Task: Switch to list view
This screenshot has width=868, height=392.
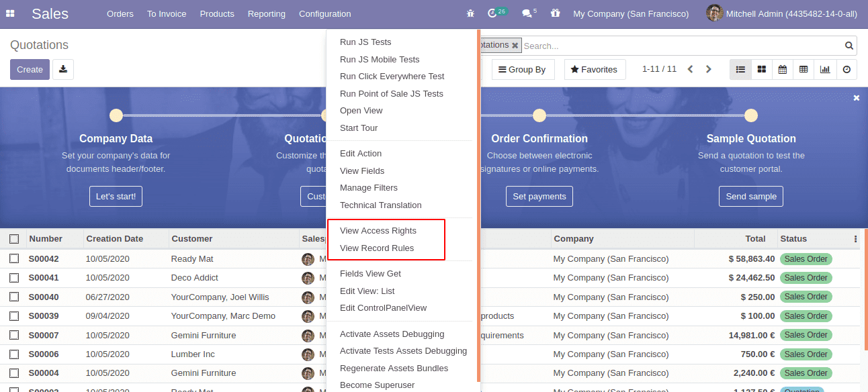Action: pos(740,69)
